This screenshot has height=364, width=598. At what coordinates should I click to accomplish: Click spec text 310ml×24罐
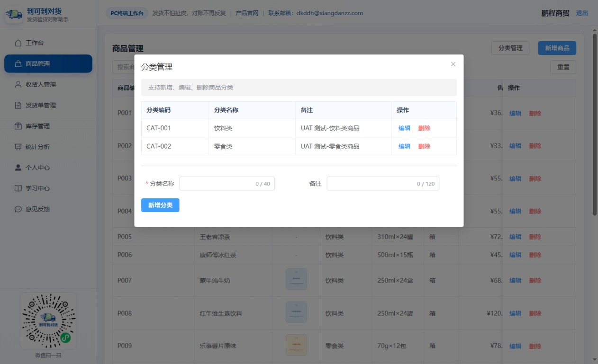tap(395, 237)
